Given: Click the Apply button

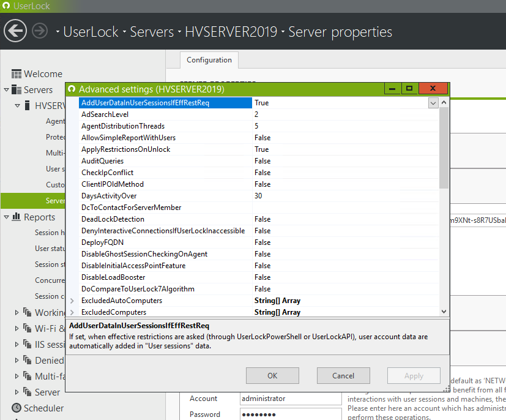Looking at the screenshot, I should click(414, 375).
